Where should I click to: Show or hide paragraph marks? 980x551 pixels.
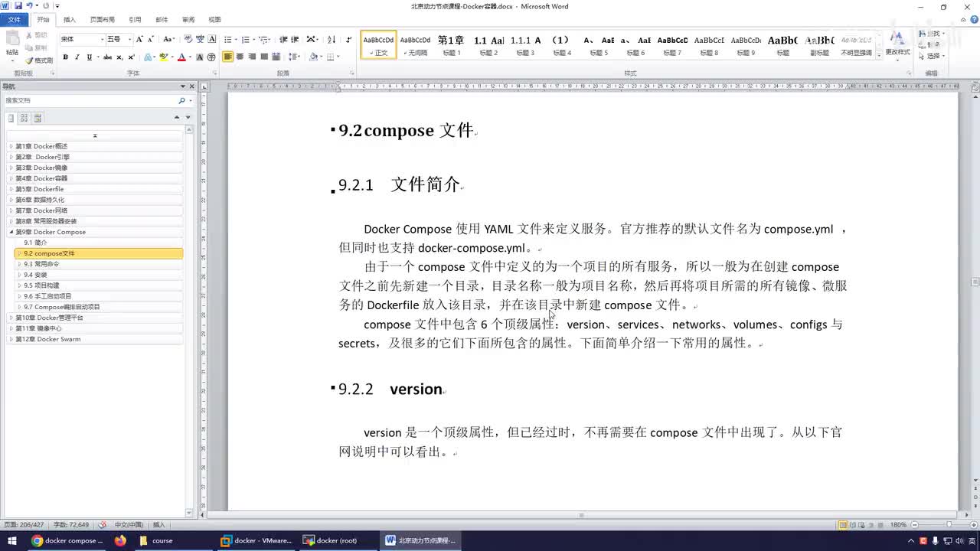click(348, 39)
